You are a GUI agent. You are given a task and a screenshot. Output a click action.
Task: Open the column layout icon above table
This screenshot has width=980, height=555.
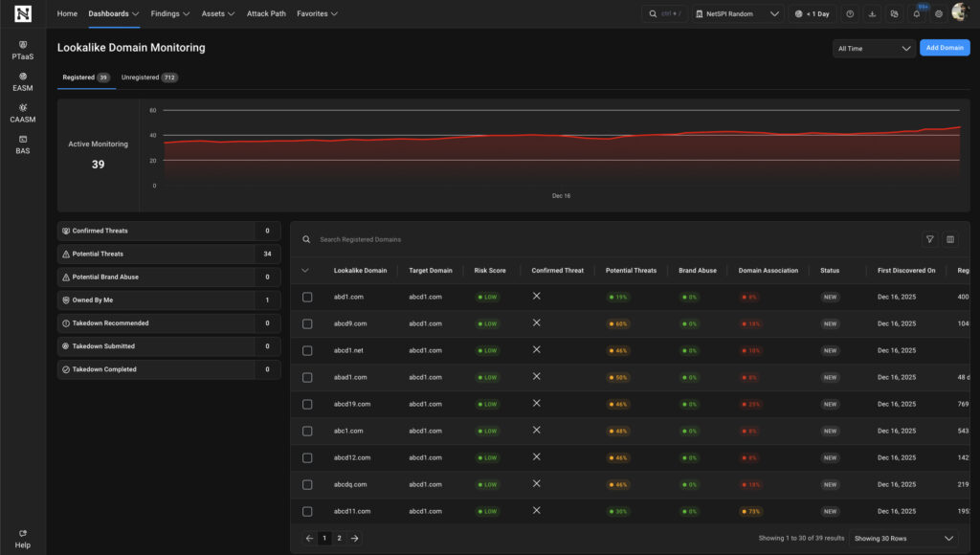(x=950, y=239)
